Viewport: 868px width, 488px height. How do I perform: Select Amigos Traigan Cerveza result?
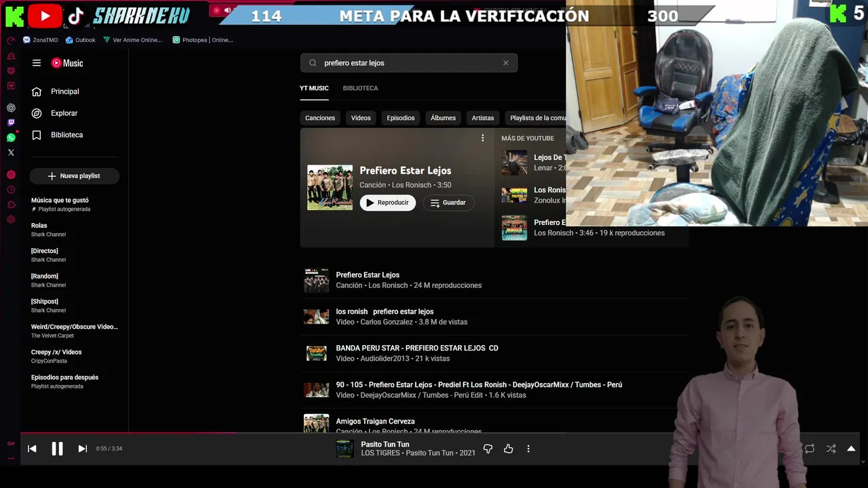(x=495, y=422)
